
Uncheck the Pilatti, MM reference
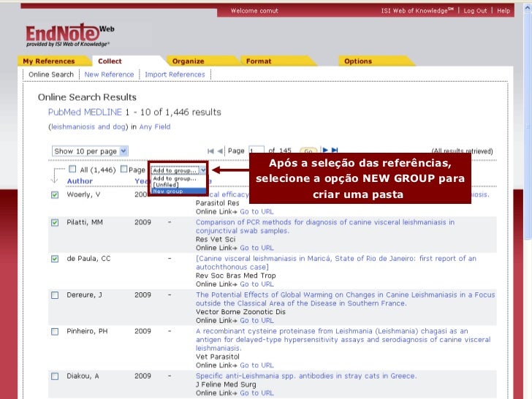pyautogui.click(x=55, y=223)
